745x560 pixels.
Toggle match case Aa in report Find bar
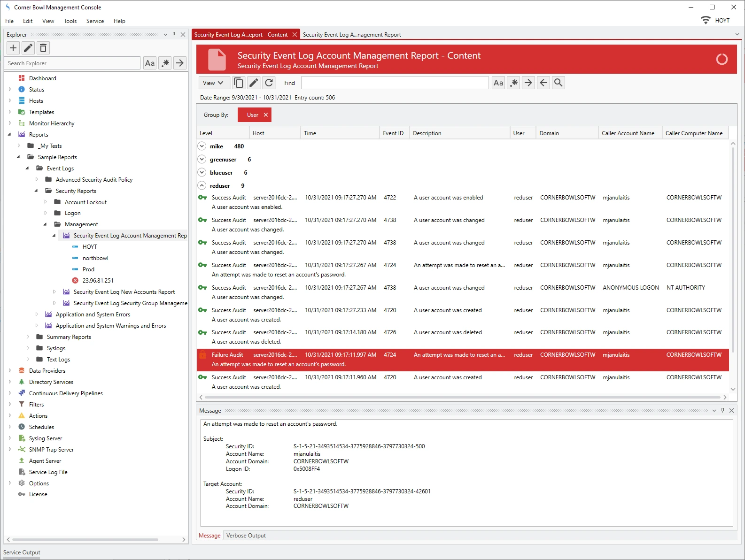pos(498,83)
